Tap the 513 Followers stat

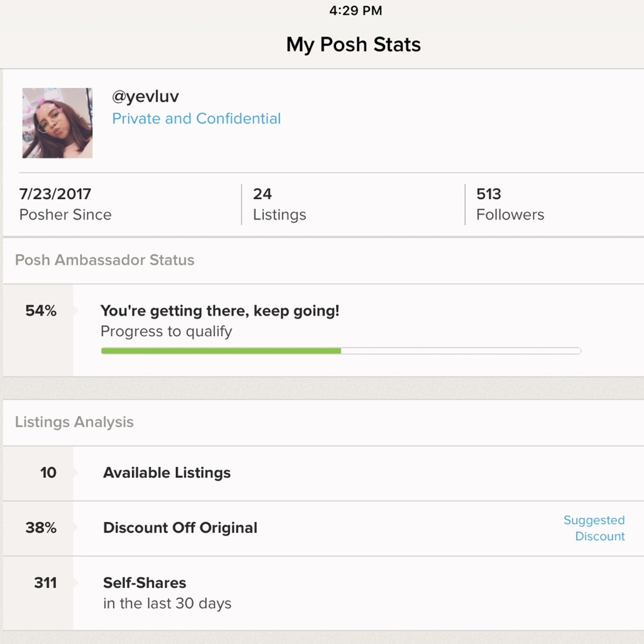510,204
